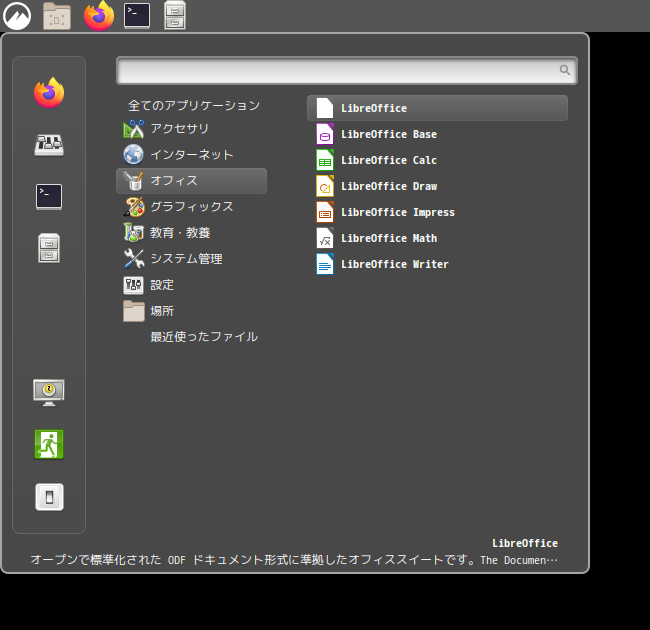Select 設定 category
650x630 pixels.
[192, 285]
